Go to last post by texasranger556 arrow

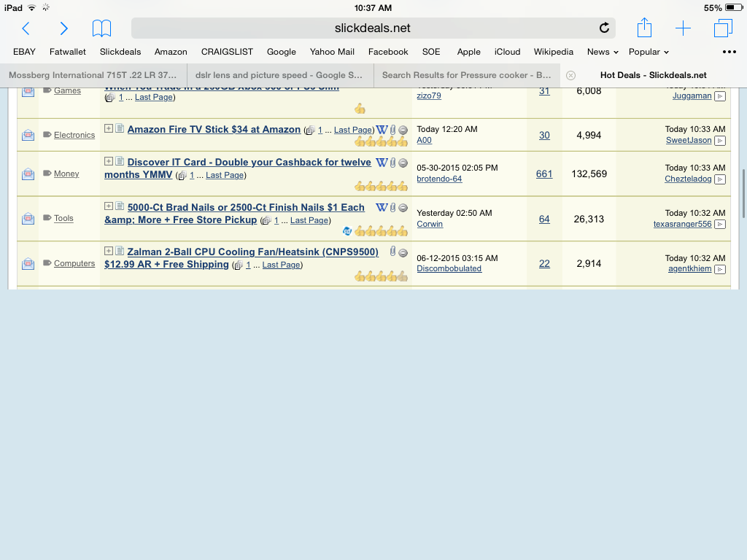pyautogui.click(x=720, y=225)
